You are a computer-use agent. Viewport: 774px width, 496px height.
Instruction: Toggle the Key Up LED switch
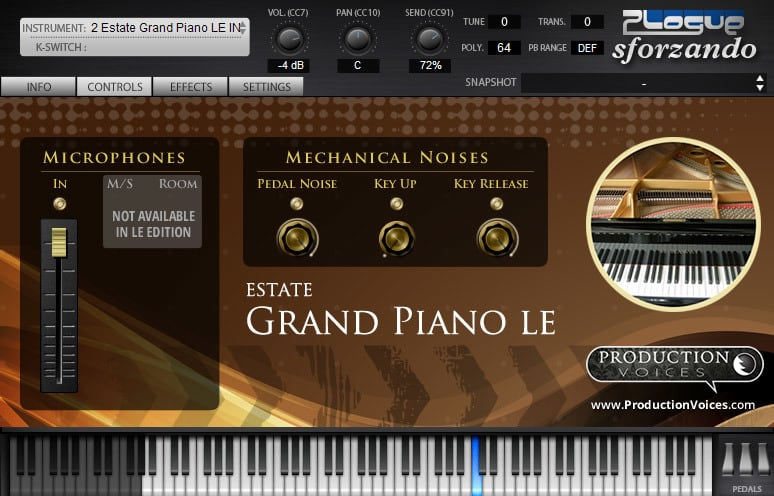click(x=396, y=204)
